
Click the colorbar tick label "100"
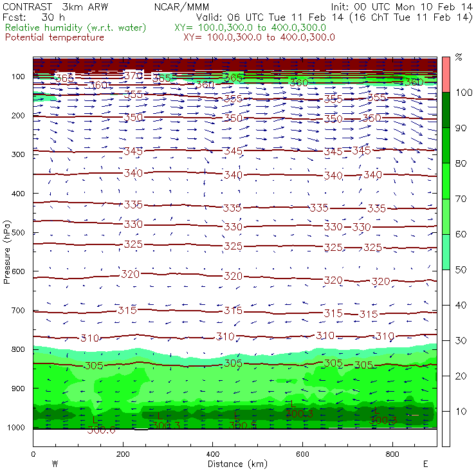[464, 92]
